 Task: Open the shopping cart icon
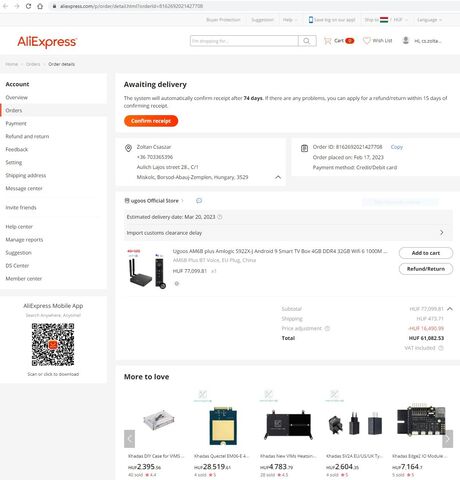tap(328, 41)
